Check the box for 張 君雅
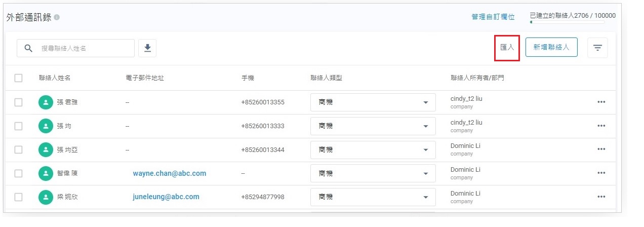This screenshot has width=644, height=227. (x=19, y=102)
